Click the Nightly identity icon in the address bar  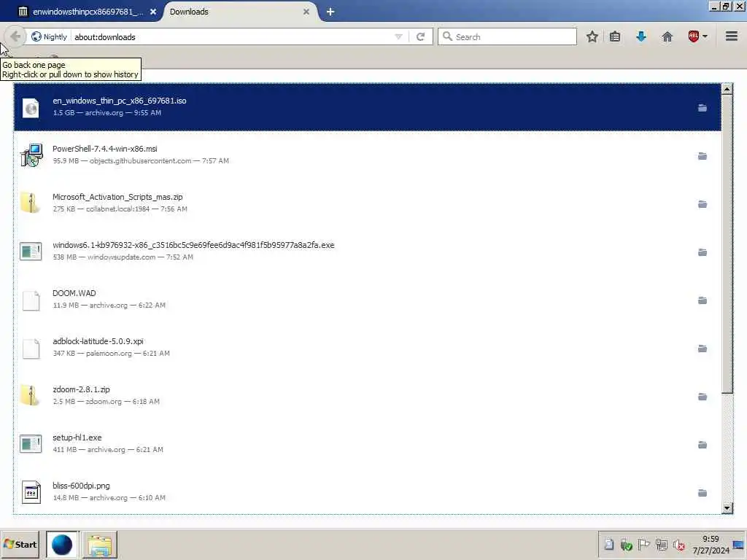(36, 36)
